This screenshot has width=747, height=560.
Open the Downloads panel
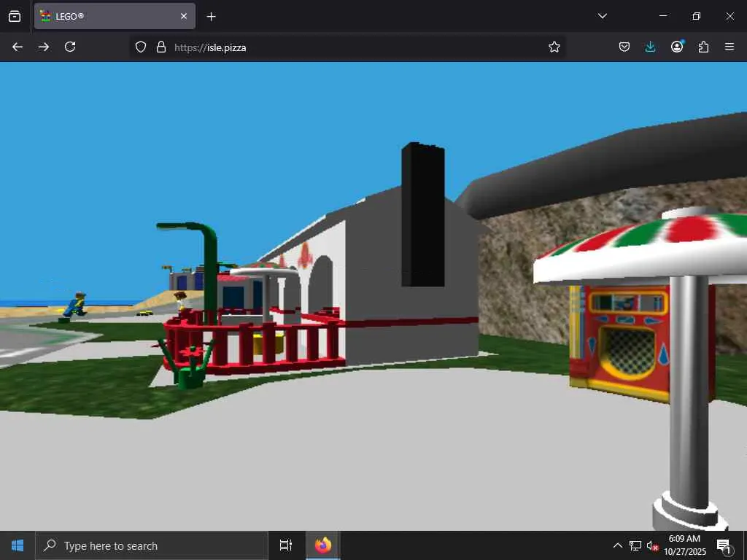pyautogui.click(x=650, y=47)
